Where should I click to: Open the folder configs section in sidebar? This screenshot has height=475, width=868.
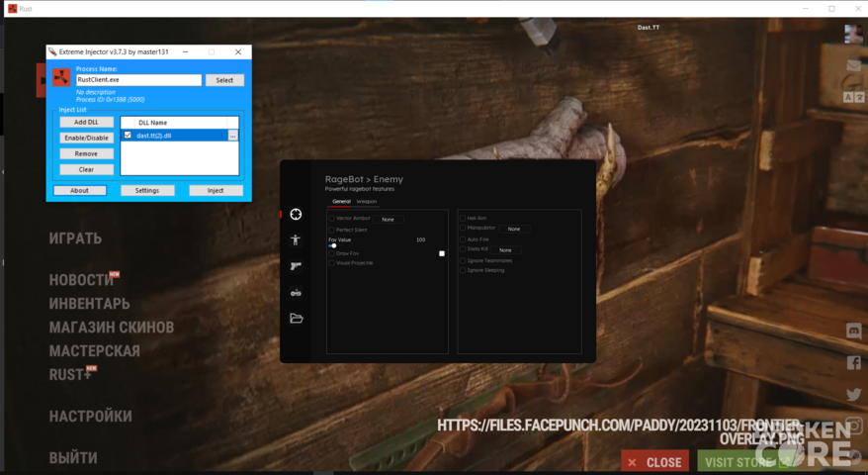[297, 318]
